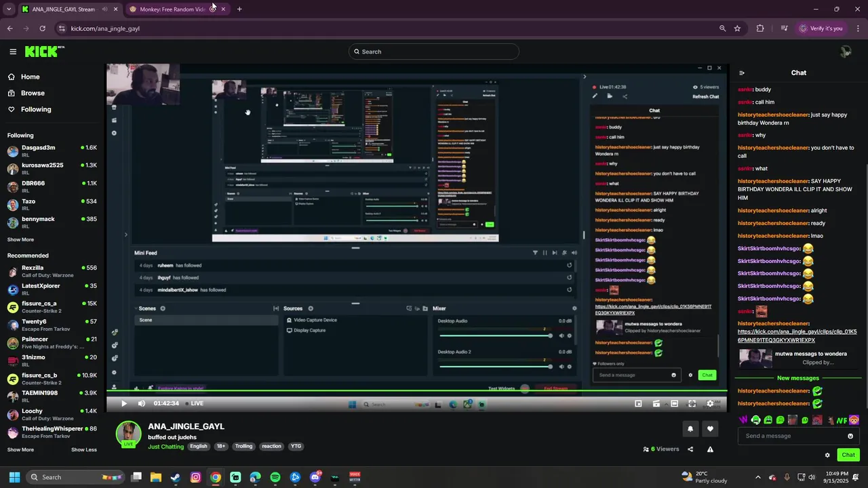This screenshot has height=488, width=868.
Task: Open Discord from the taskbar
Action: (x=315, y=477)
